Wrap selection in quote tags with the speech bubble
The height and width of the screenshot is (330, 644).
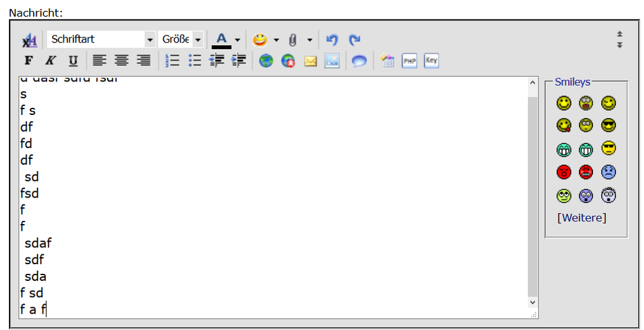pyautogui.click(x=359, y=61)
